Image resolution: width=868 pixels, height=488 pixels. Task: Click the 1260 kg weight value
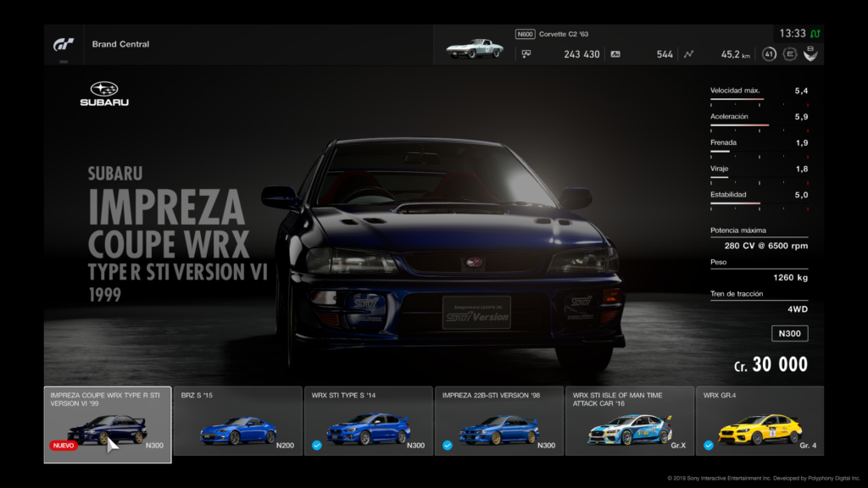pyautogui.click(x=791, y=278)
